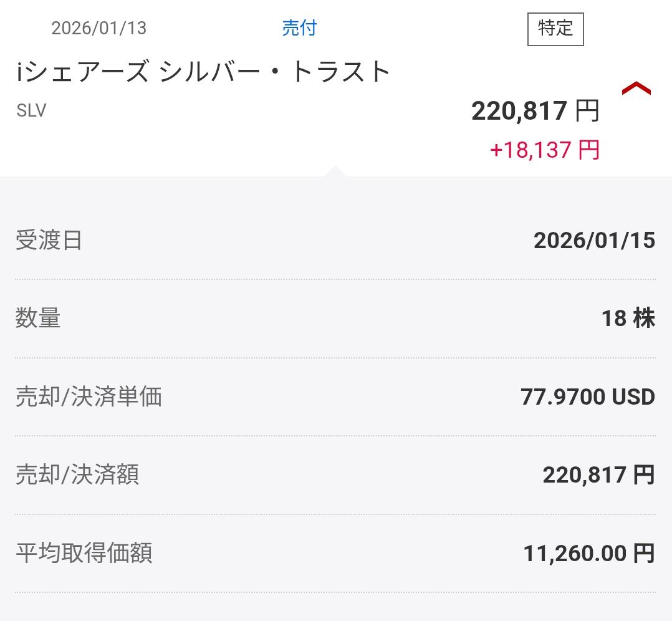Tap the 特定 account badge
Image resolution: width=672 pixels, height=621 pixels.
pyautogui.click(x=555, y=29)
